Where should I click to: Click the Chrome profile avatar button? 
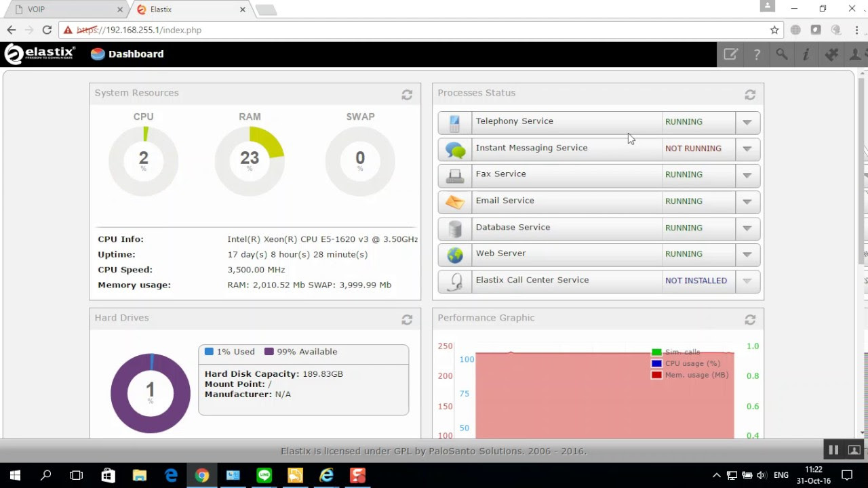pyautogui.click(x=768, y=6)
